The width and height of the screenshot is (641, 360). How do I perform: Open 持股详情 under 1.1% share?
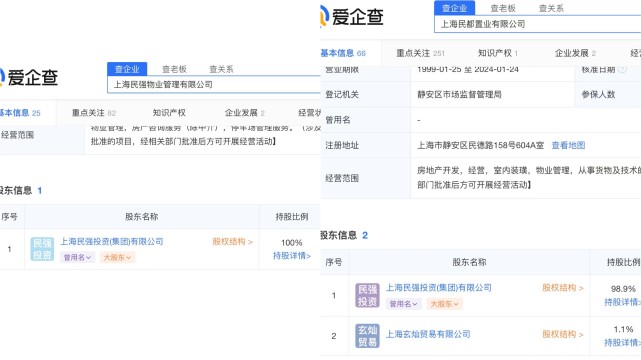point(623,342)
